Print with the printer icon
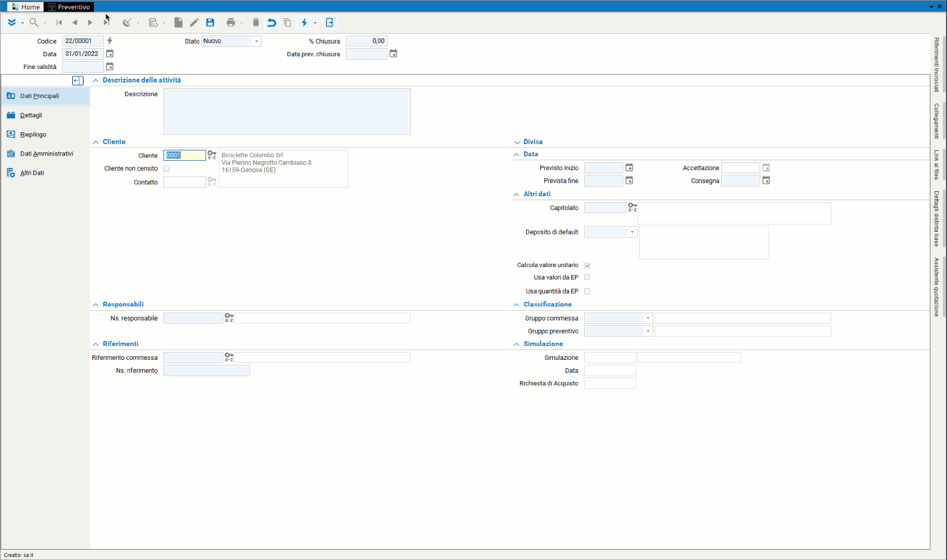 pos(231,22)
